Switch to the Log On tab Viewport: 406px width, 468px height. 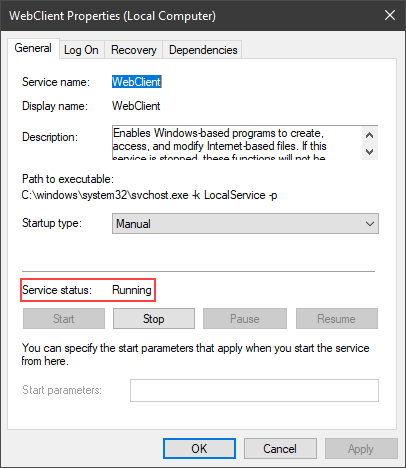tap(81, 50)
